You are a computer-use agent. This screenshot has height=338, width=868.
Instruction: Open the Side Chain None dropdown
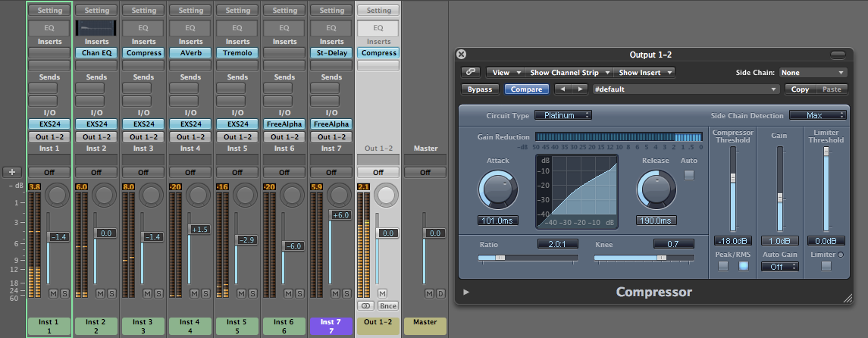(813, 73)
